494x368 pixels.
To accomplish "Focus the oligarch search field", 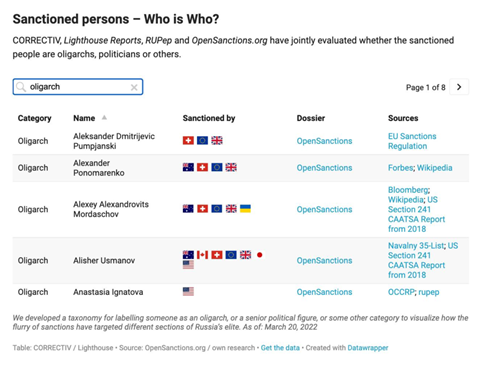I will click(x=78, y=87).
